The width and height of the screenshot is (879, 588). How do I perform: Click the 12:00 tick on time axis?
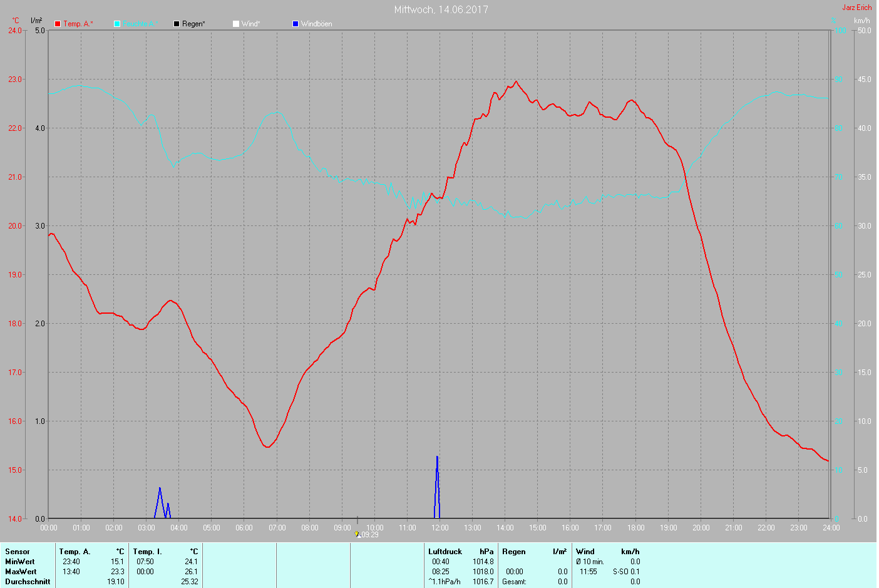[x=440, y=528]
